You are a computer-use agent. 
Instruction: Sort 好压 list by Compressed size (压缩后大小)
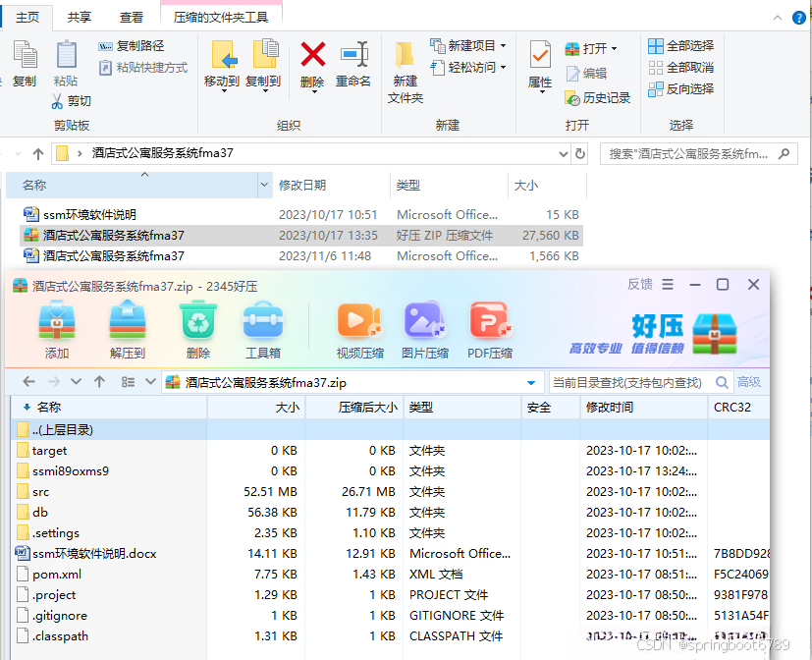[x=354, y=408]
